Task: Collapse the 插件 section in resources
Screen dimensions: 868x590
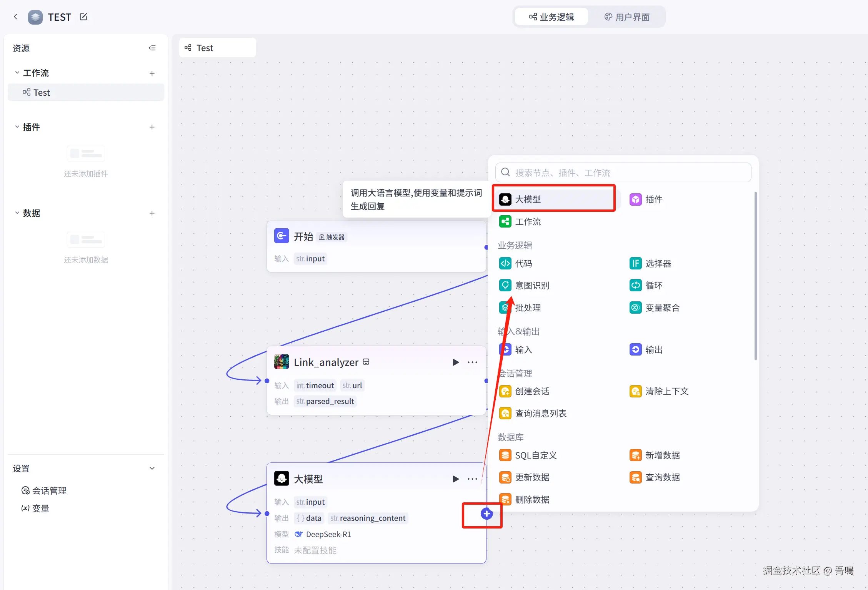Action: (17, 127)
